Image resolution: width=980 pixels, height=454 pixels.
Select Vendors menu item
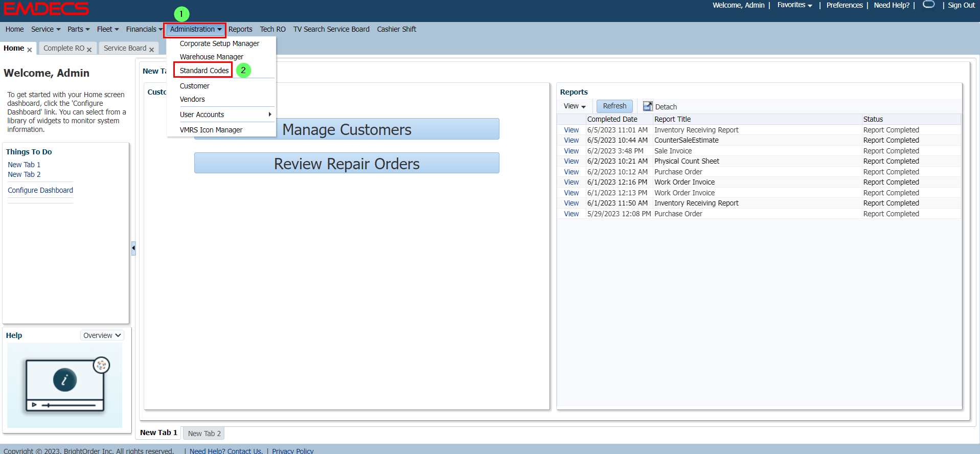[192, 99]
